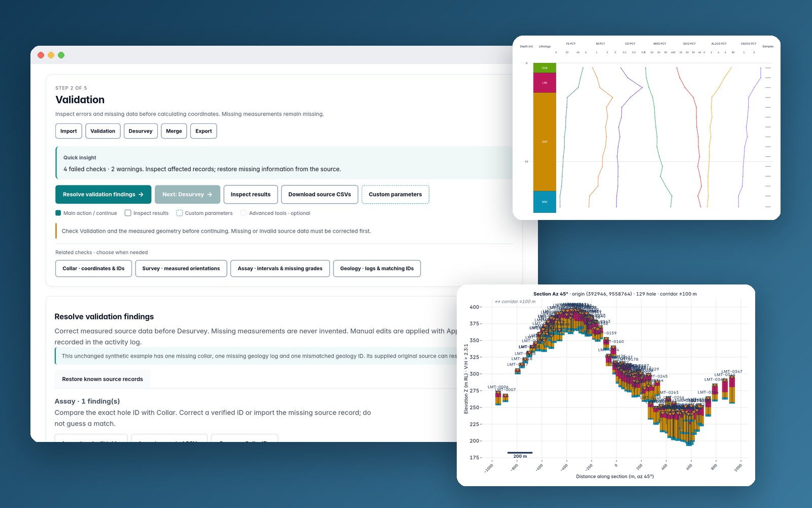Select the orange SAP lithology block
The width and height of the screenshot is (812, 508).
click(x=545, y=142)
